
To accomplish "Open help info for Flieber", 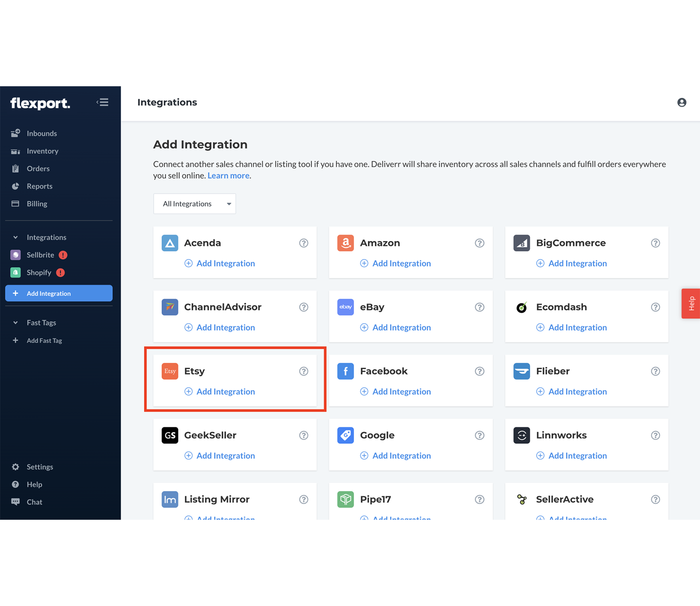I will click(x=656, y=371).
